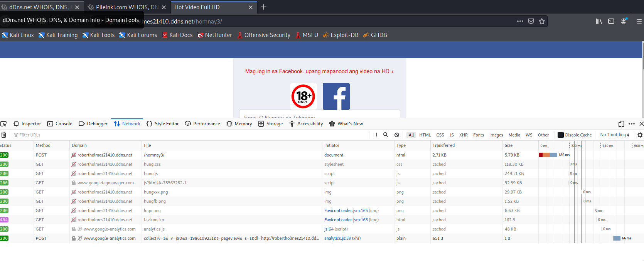This screenshot has height=261, width=644.
Task: Open request blocking icon
Action: click(397, 135)
